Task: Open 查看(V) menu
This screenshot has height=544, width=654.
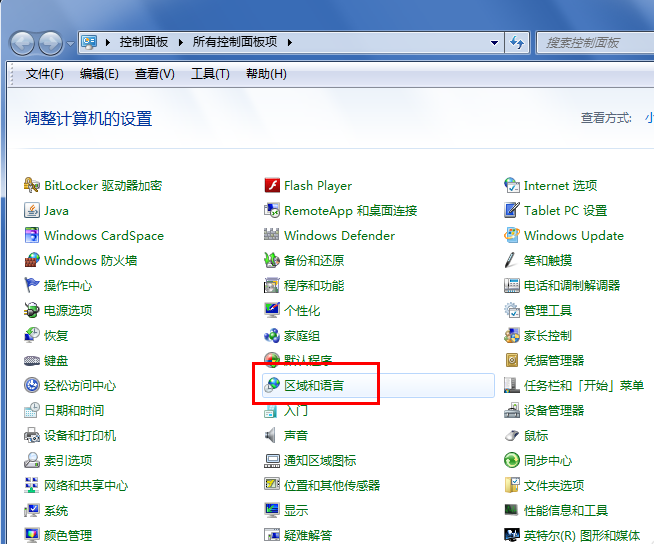Action: point(154,74)
